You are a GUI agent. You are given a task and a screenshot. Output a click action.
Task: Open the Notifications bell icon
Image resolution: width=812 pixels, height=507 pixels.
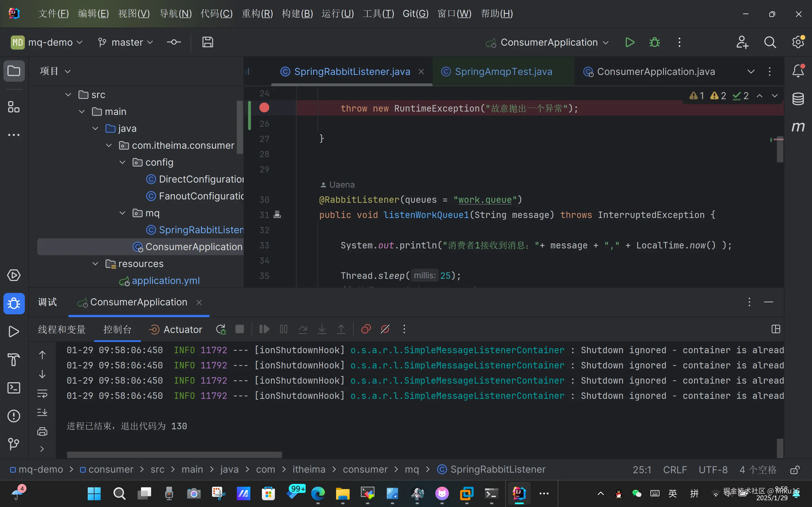coord(798,71)
